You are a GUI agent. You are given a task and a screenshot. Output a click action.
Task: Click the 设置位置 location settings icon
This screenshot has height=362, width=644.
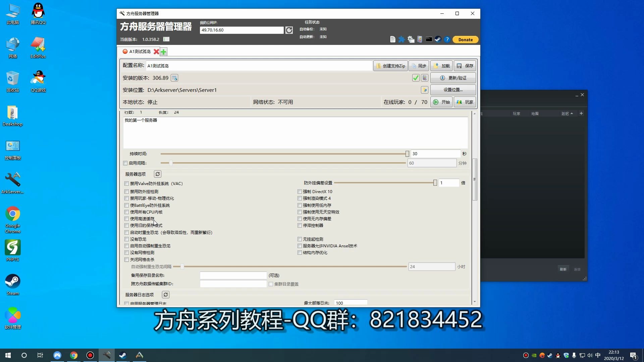tap(425, 90)
